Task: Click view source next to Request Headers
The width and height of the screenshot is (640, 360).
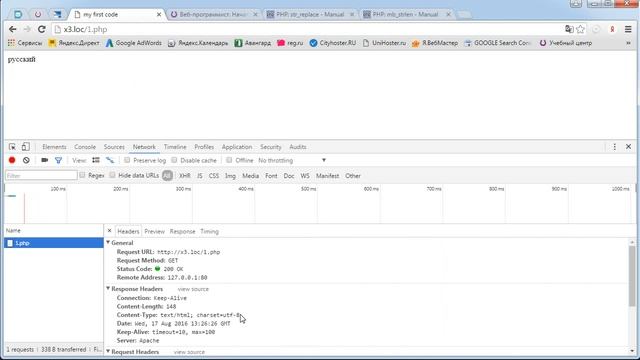Action: 189,352
